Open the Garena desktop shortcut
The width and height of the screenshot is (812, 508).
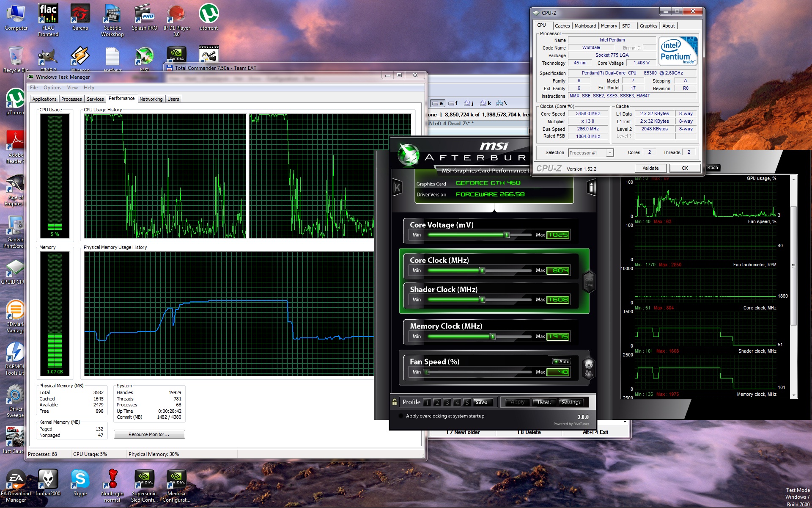[x=80, y=18]
